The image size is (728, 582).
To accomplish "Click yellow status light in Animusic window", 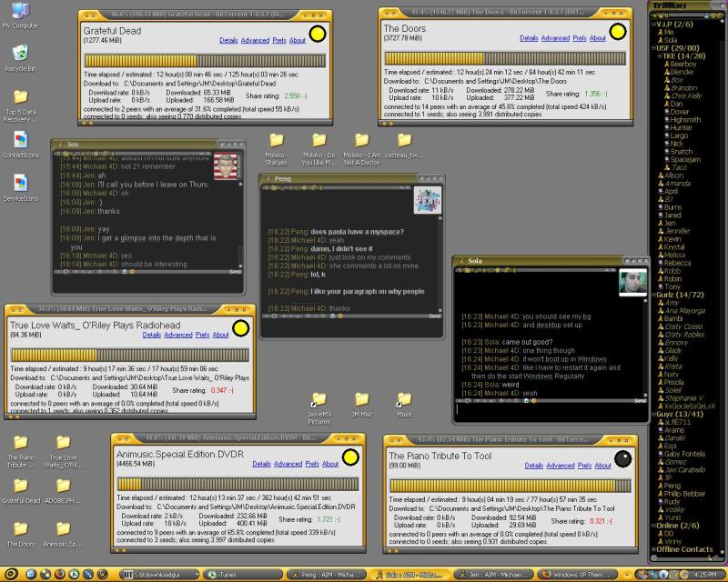I will (350, 457).
